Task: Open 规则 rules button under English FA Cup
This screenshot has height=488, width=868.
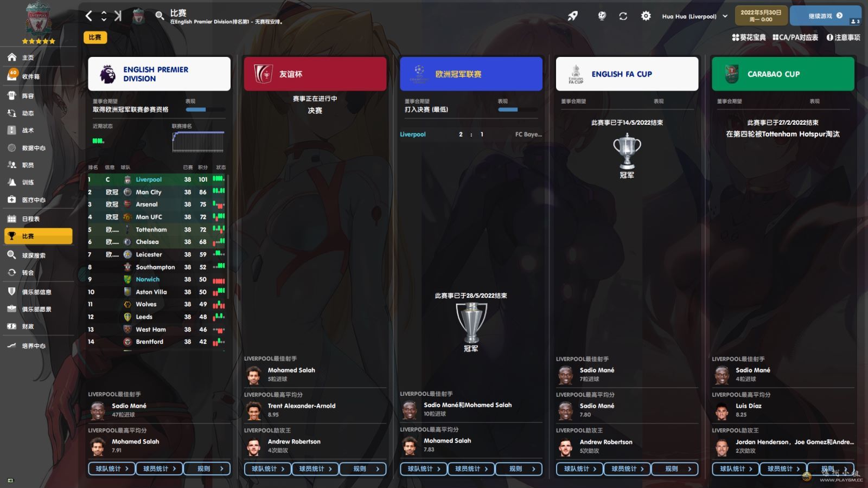Action: point(674,469)
